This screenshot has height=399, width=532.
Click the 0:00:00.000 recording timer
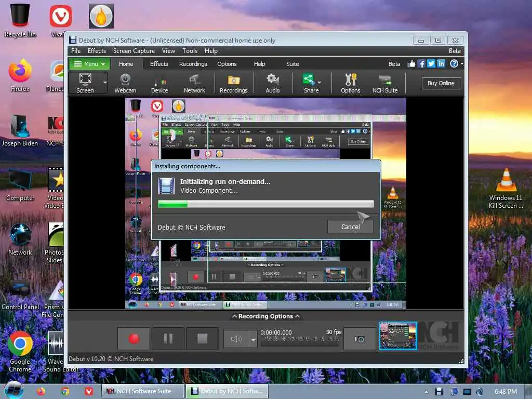point(276,332)
